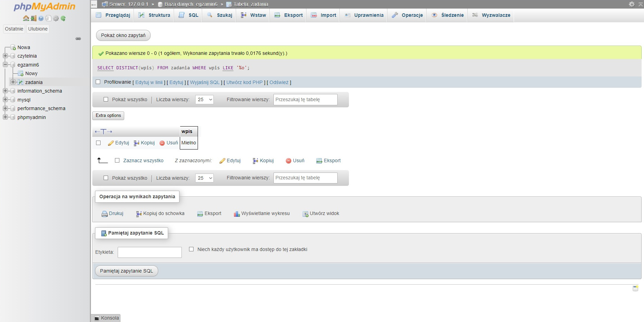644x322 pixels.
Task: Click the link chain icon in navigation panel
Action: [x=78, y=39]
